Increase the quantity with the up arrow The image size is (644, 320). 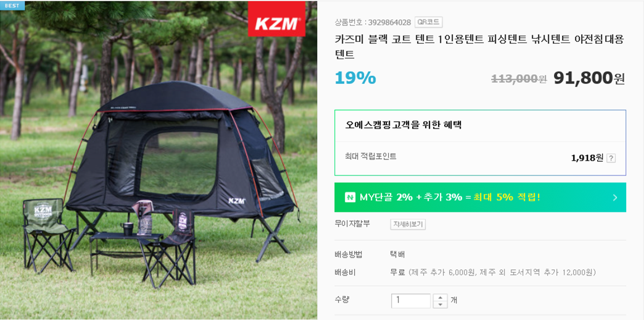440,297
